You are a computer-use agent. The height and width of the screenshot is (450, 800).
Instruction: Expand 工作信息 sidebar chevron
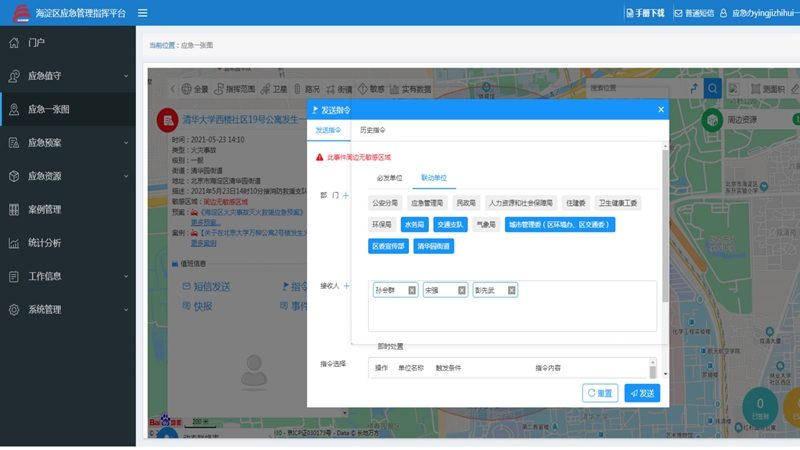[126, 276]
